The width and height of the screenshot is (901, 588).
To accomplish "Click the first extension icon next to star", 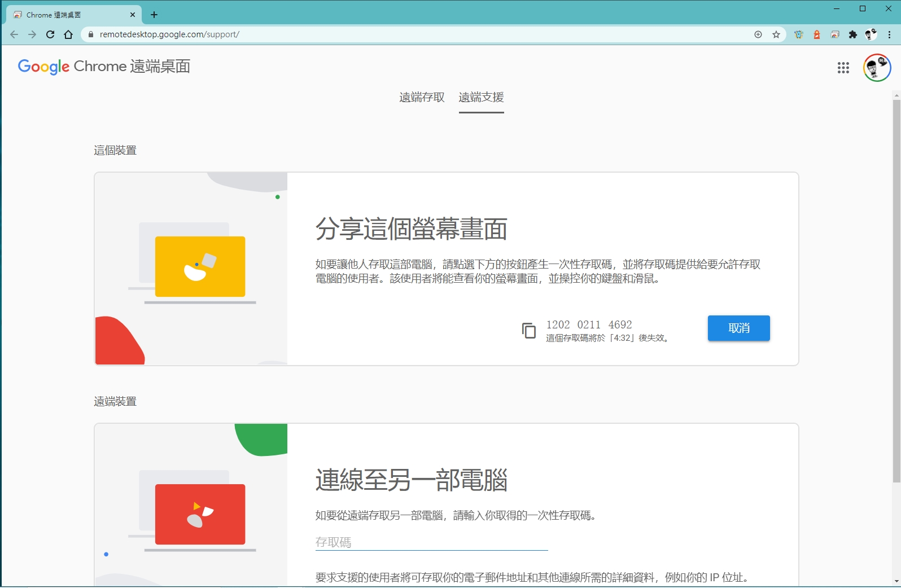I will [x=799, y=34].
